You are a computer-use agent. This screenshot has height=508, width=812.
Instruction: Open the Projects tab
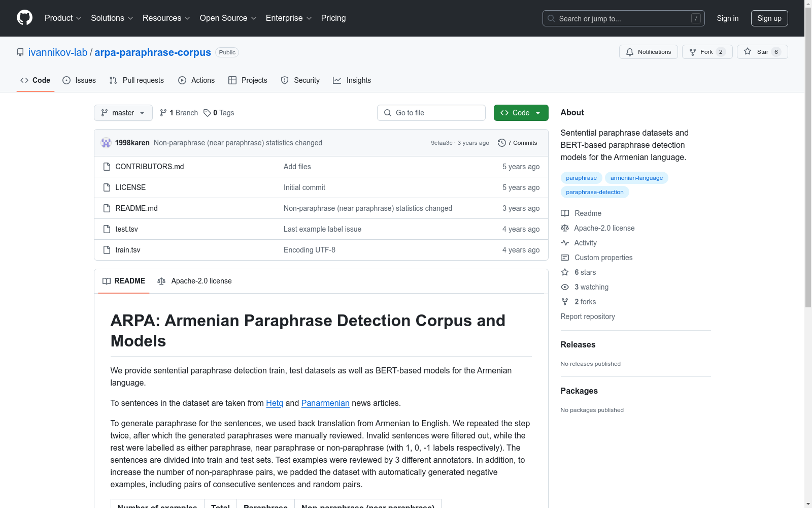[248, 80]
